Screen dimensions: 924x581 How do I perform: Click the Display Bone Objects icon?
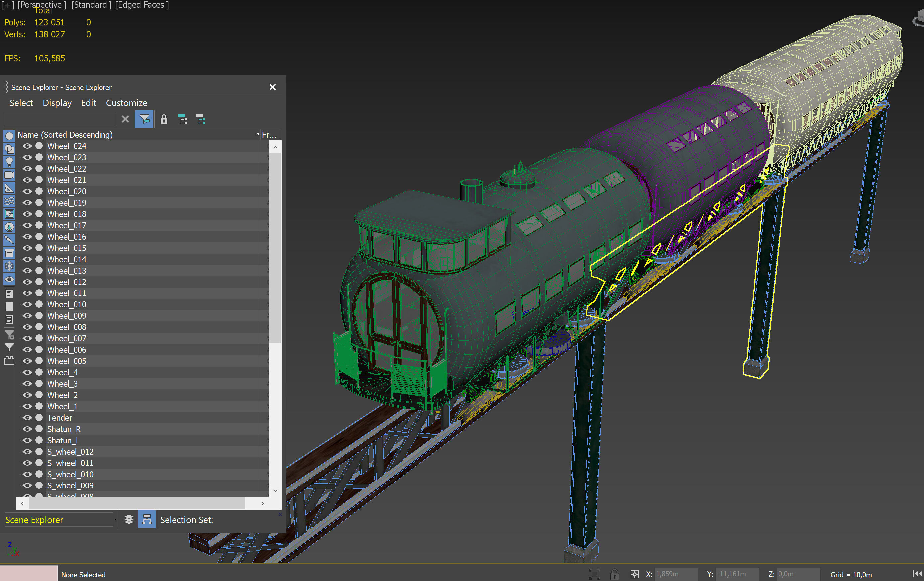click(x=9, y=240)
